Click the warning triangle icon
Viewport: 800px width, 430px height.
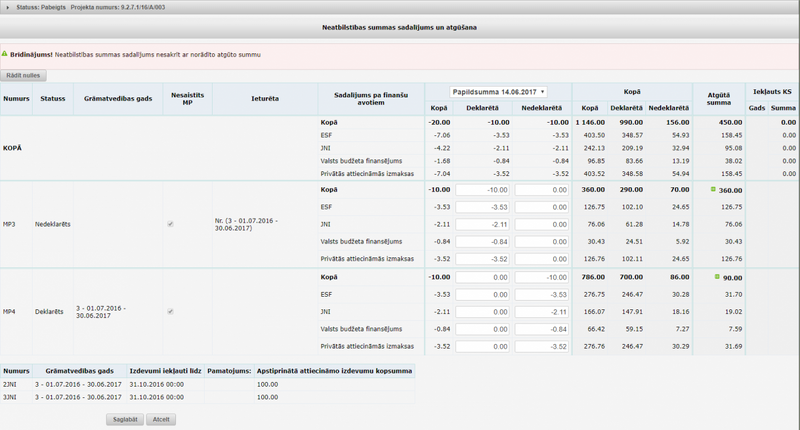click(x=5, y=54)
